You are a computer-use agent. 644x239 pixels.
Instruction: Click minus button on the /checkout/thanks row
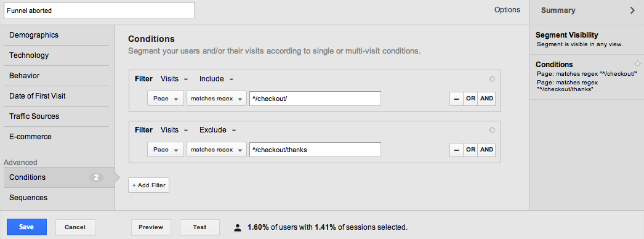[456, 150]
